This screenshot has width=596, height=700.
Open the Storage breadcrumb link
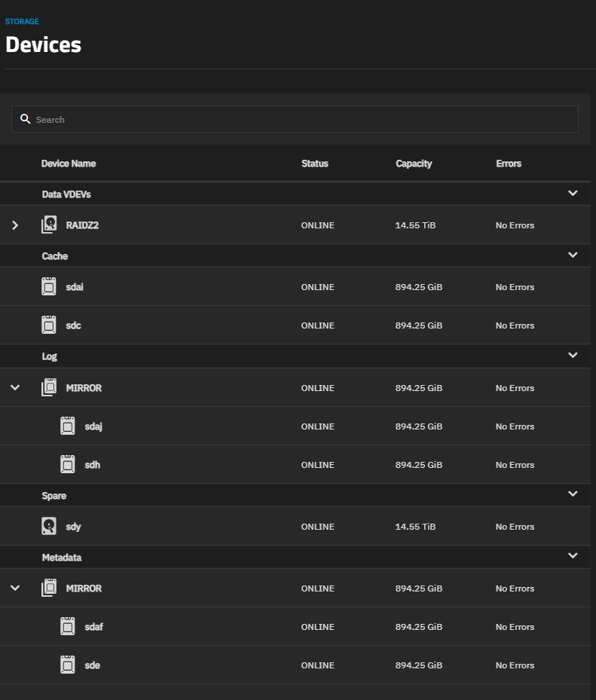point(22,22)
